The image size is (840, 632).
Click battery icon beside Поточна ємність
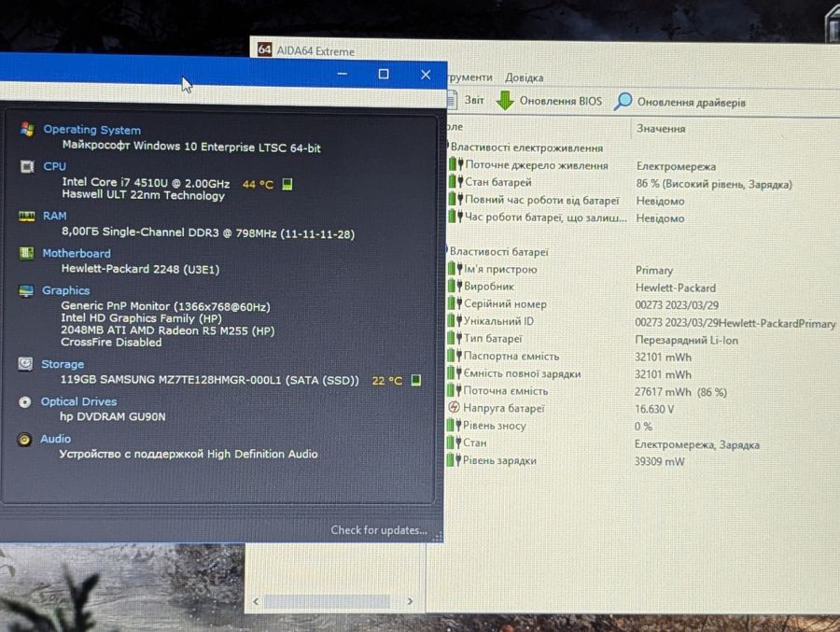(455, 390)
